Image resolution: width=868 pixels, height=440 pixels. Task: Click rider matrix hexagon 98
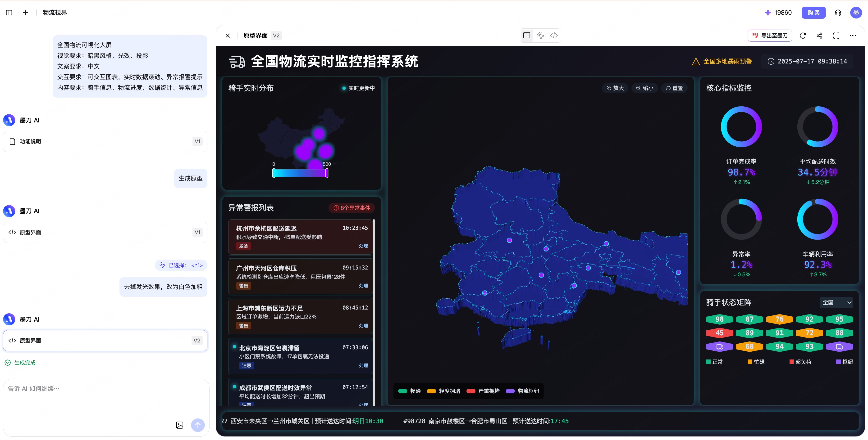click(719, 319)
